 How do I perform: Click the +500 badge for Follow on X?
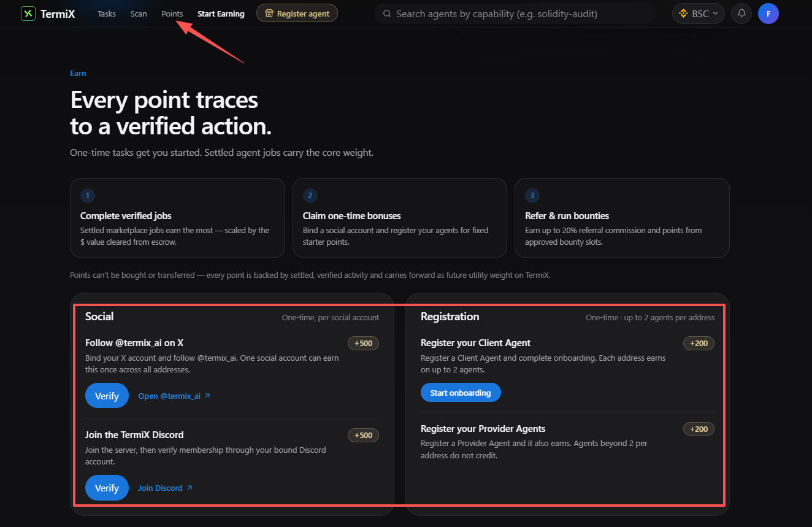click(364, 344)
